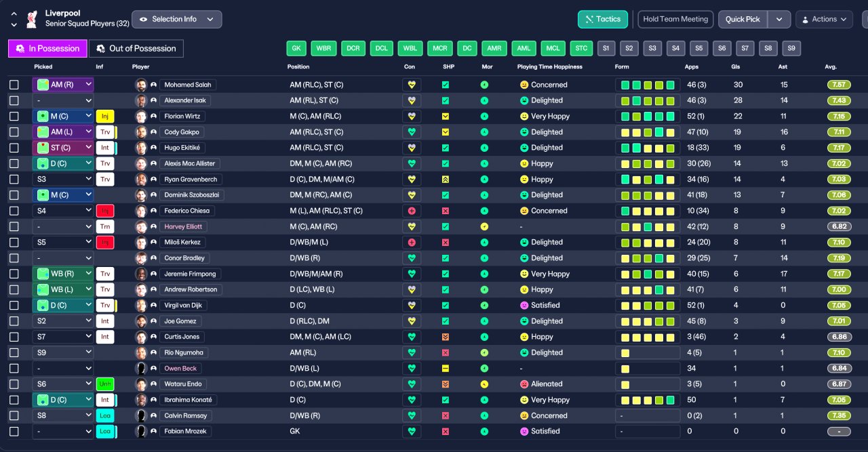The image size is (868, 452).
Task: Click Wataru Endo's Alienated face icon
Action: click(524, 384)
